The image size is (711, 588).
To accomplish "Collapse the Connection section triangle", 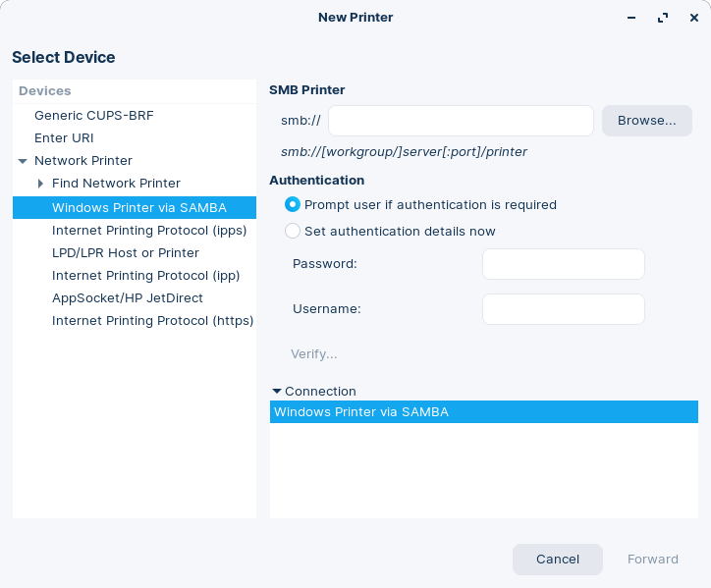I will (x=277, y=392).
